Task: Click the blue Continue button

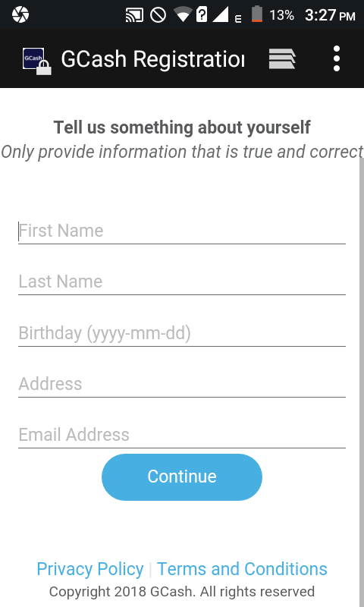Action: click(x=182, y=477)
